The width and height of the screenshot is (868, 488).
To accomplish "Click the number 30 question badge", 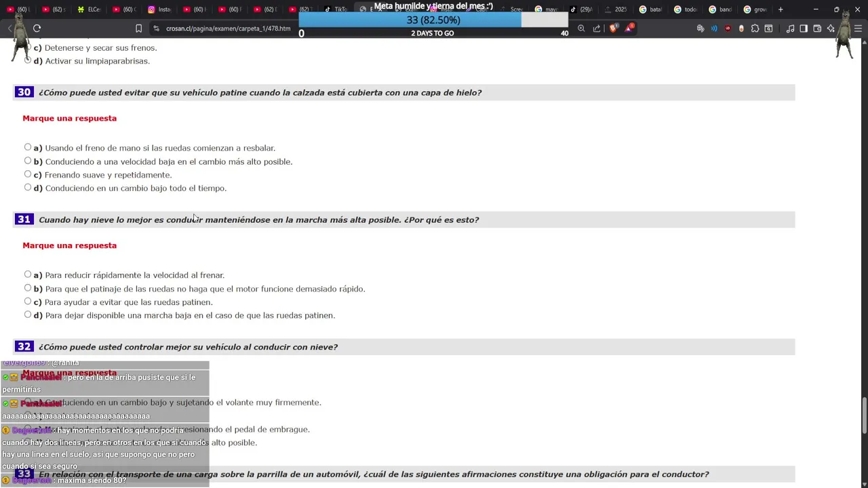I will pos(24,92).
